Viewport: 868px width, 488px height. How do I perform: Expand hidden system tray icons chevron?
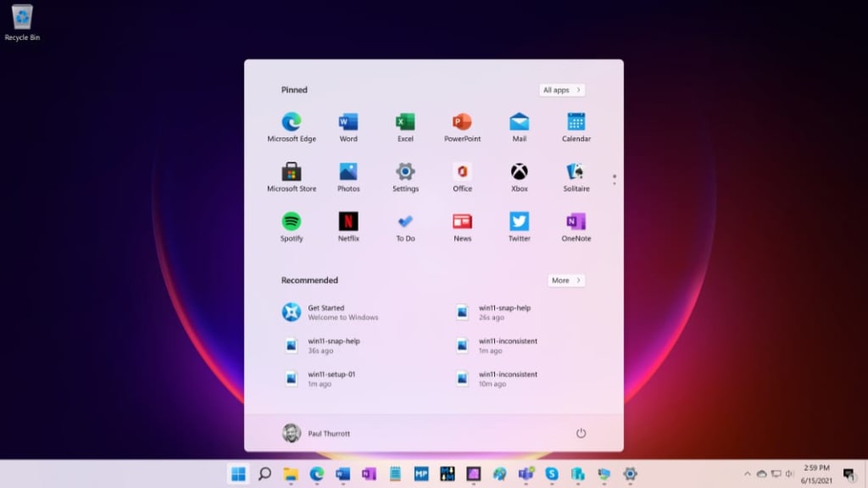pos(747,474)
